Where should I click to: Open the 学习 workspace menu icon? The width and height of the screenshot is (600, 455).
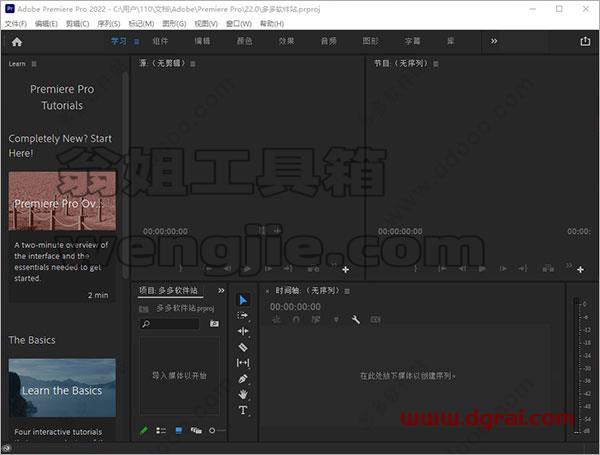coord(136,41)
